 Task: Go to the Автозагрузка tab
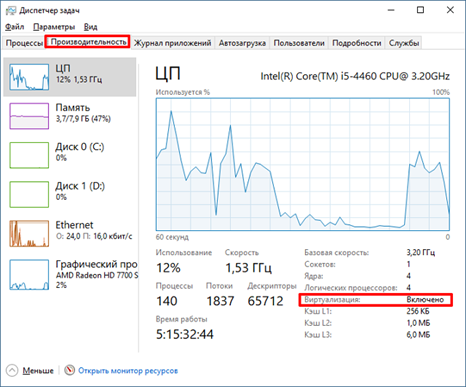[242, 43]
